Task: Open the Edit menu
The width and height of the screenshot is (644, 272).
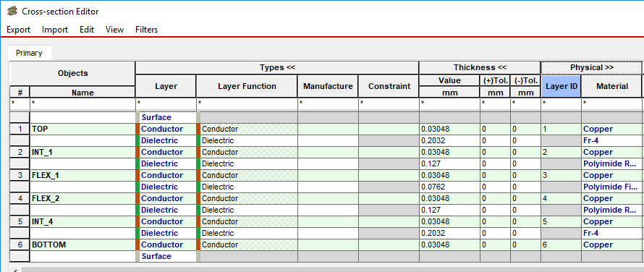Action: [87, 30]
